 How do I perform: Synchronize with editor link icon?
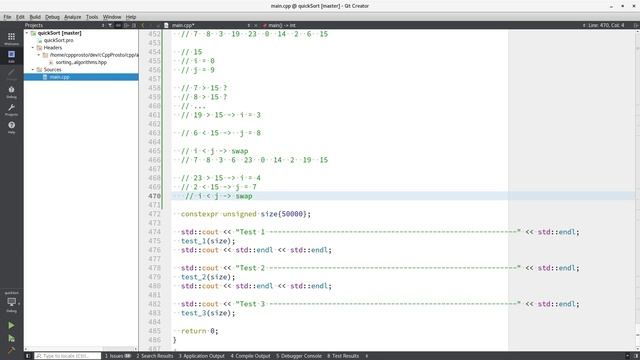[x=118, y=25]
